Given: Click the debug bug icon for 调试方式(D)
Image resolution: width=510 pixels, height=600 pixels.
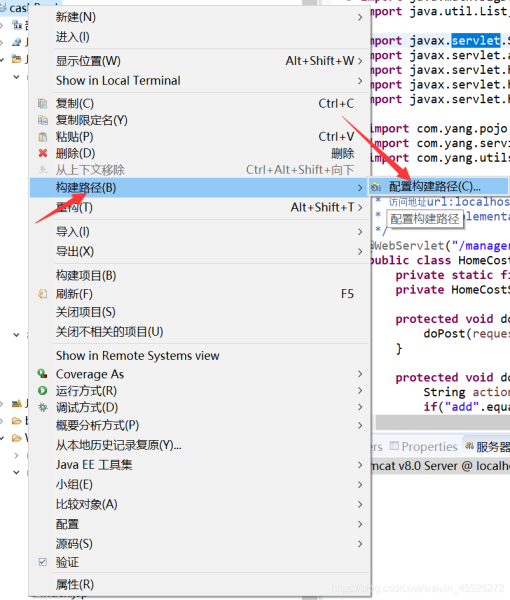Looking at the screenshot, I should (42, 408).
